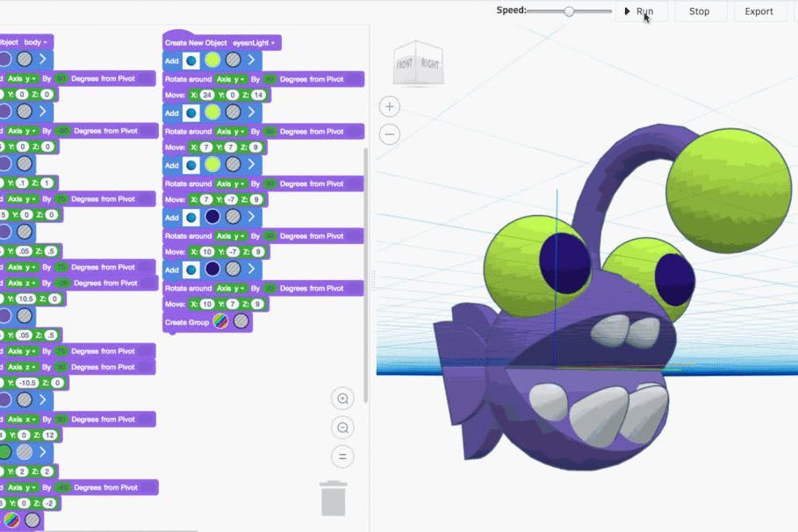
Task: Click the Stop button
Action: pos(699,11)
